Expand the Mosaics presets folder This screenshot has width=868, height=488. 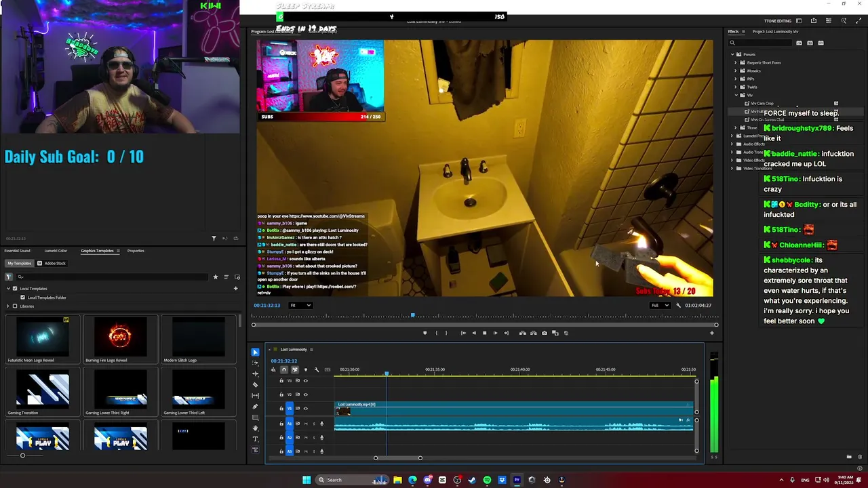736,71
